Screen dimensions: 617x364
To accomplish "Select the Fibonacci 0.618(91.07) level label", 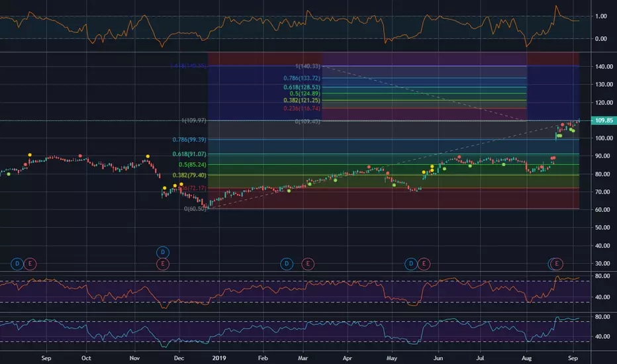I will pyautogui.click(x=189, y=154).
